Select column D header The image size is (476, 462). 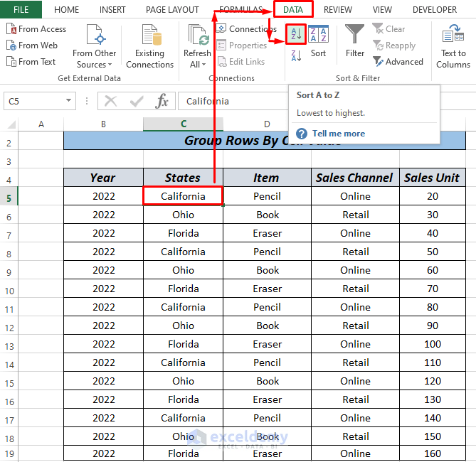(x=267, y=124)
